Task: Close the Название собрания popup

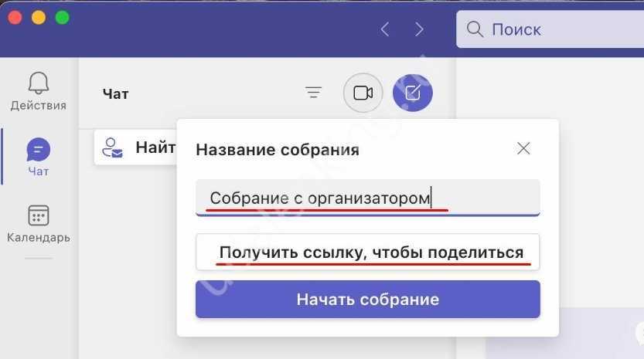Action: pos(523,148)
